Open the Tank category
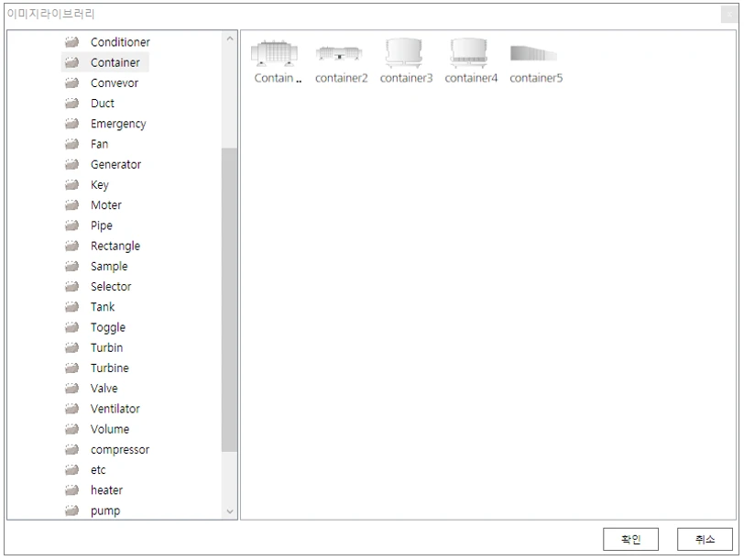This screenshot has width=744, height=560. click(103, 307)
